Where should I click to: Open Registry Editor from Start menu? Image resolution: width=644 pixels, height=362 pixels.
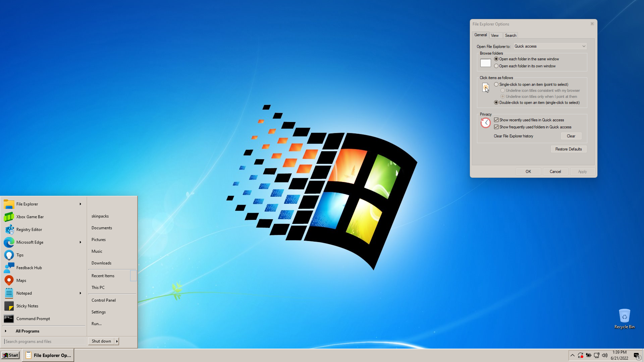pyautogui.click(x=29, y=230)
